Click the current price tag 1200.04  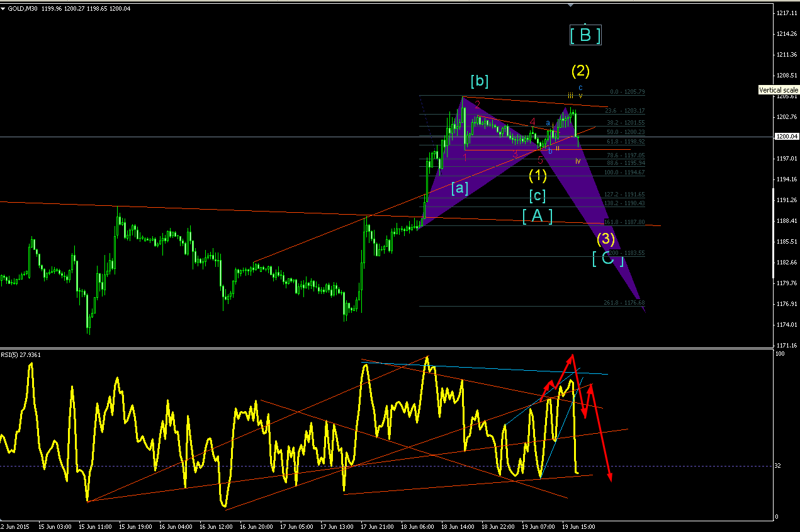(x=787, y=136)
